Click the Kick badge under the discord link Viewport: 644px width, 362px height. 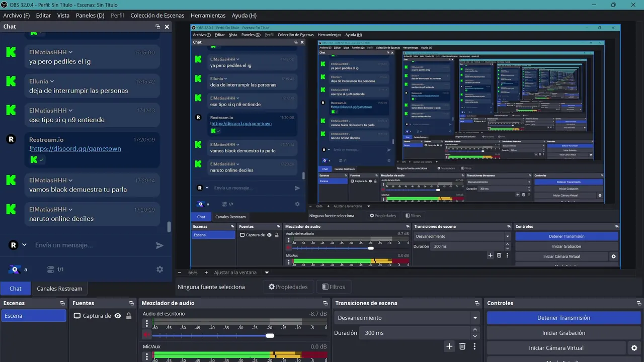pyautogui.click(x=34, y=159)
